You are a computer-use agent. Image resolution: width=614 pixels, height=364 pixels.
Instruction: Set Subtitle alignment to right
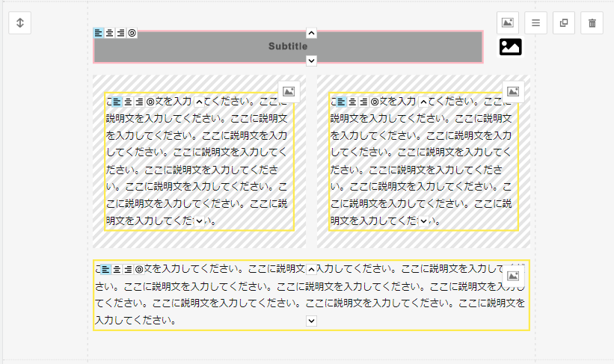pos(120,33)
